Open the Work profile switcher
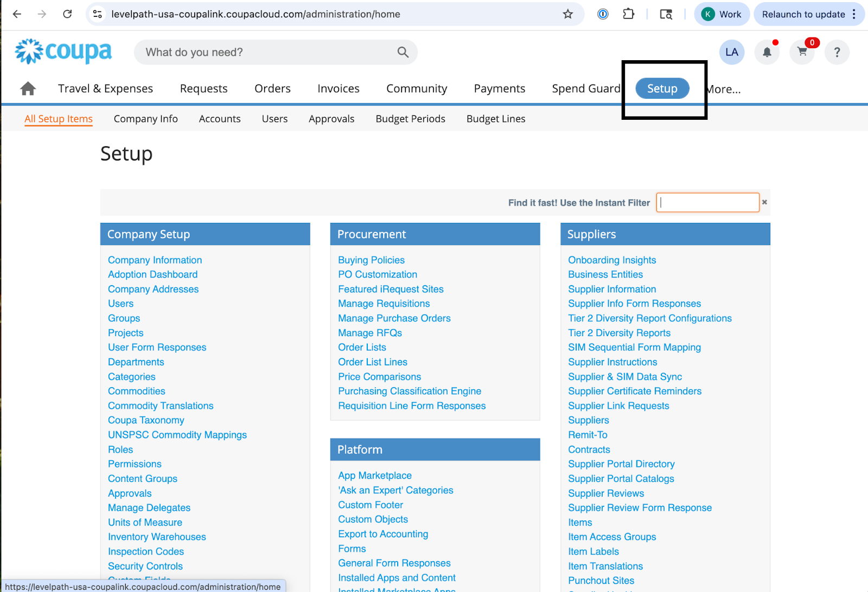868x592 pixels. click(x=722, y=14)
